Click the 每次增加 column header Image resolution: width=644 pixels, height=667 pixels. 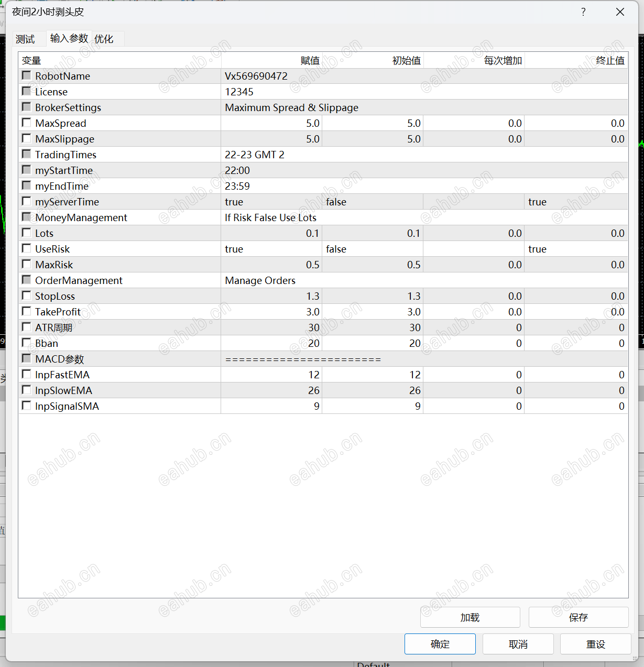click(x=474, y=60)
